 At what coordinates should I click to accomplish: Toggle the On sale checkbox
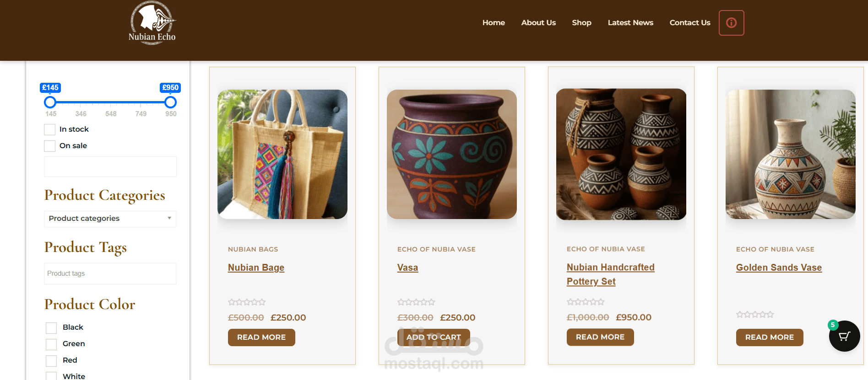point(49,146)
